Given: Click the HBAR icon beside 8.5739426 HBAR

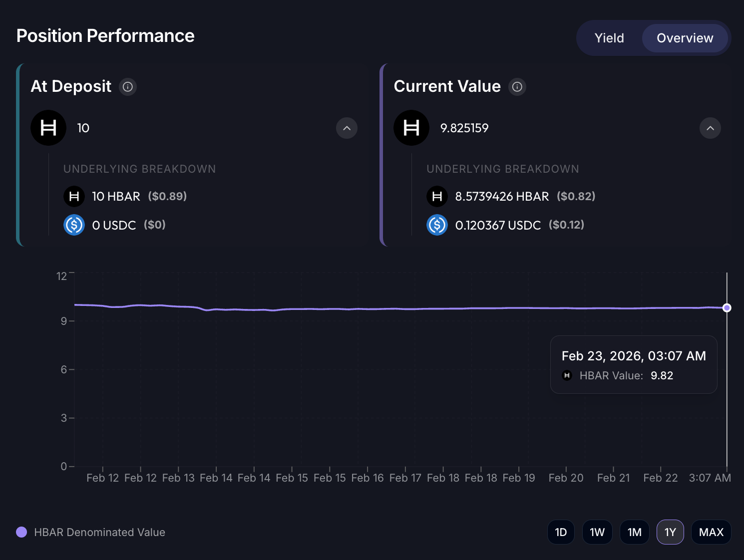Looking at the screenshot, I should 437,196.
